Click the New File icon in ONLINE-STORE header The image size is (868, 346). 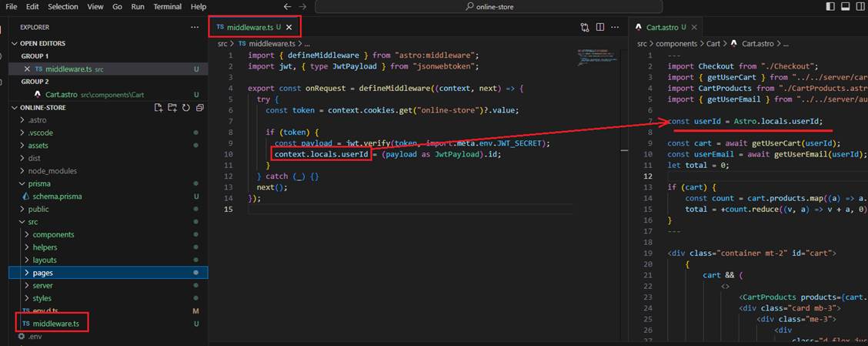pos(159,108)
